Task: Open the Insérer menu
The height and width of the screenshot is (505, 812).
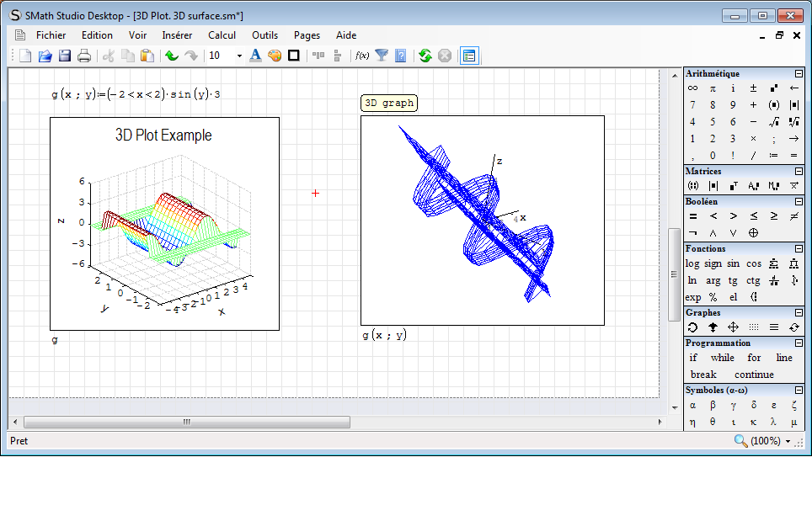Action: tap(177, 35)
